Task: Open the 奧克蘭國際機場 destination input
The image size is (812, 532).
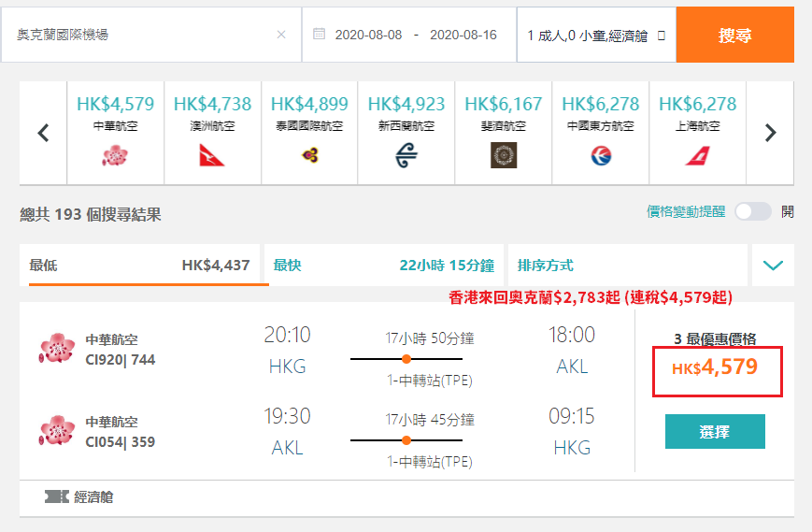Action: pyautogui.click(x=151, y=35)
